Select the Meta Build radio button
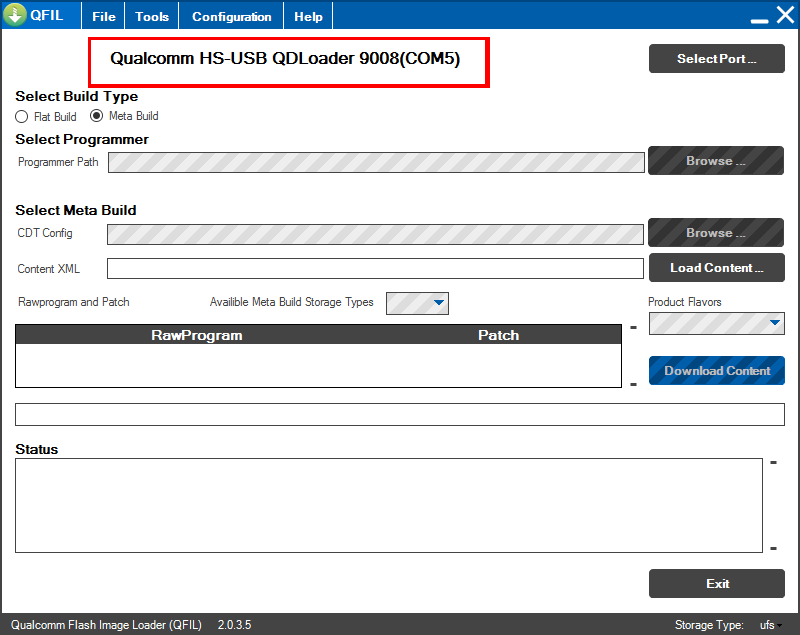Screen dimensions: 800x635 click(96, 116)
